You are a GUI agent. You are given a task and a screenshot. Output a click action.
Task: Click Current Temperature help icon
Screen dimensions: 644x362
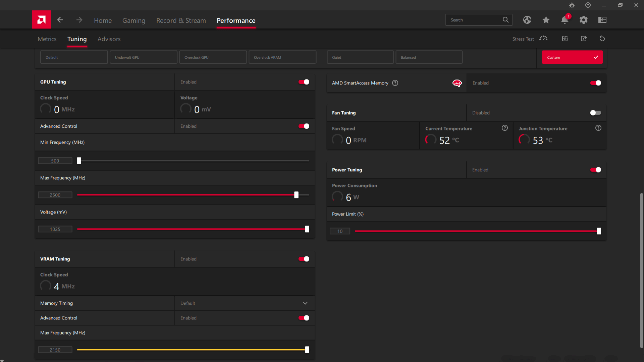tap(505, 128)
